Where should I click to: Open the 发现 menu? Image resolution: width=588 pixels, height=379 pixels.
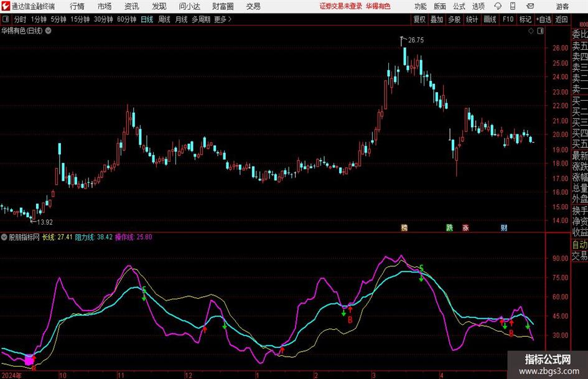[x=159, y=6]
